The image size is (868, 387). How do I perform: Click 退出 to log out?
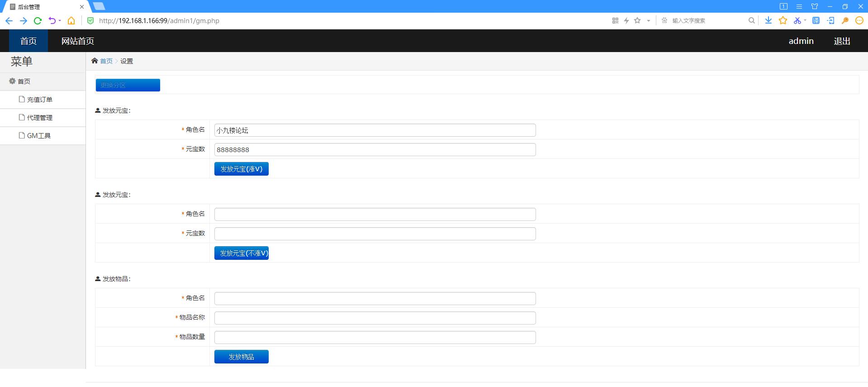tap(842, 41)
